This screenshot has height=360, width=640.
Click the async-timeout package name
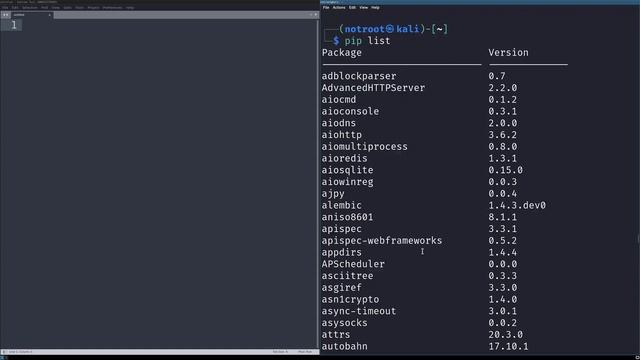click(359, 311)
